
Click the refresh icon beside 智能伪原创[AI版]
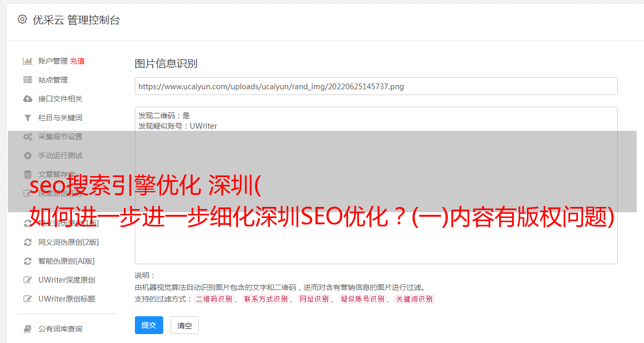(28, 261)
